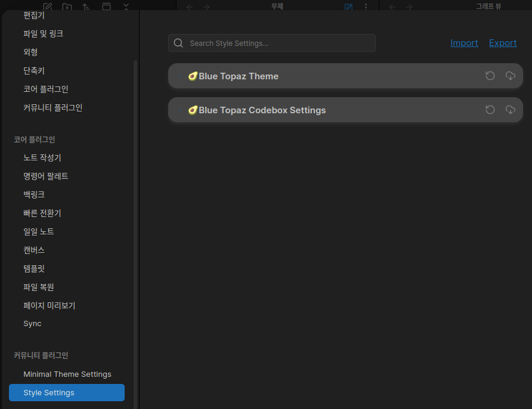Open 외형 settings tab

point(67,52)
